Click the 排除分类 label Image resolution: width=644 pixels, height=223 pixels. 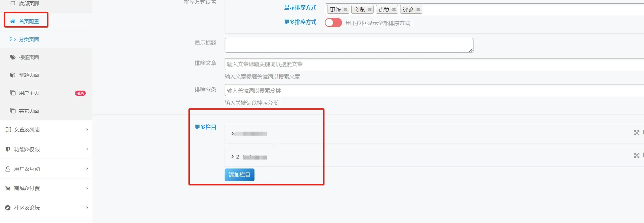[x=205, y=89]
